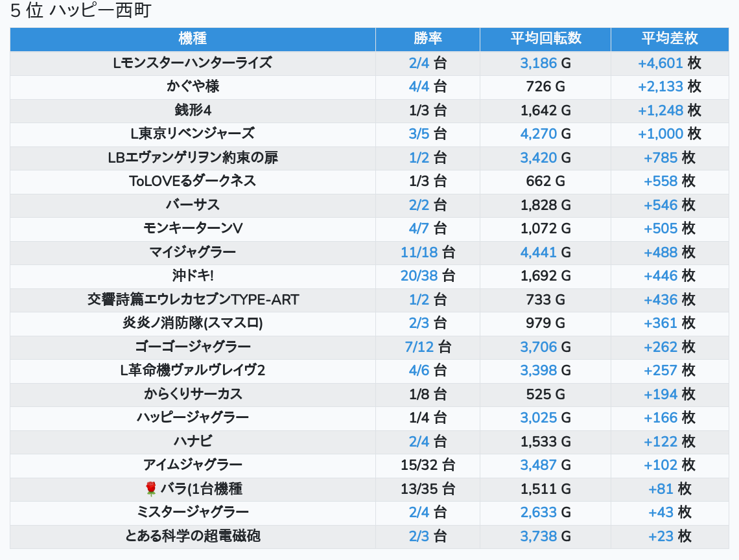The image size is (739, 560).
Task: Click the 平均差枚 column header
Action: tap(669, 38)
